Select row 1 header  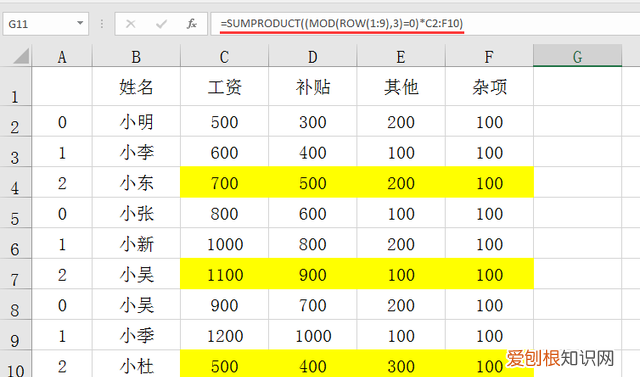[x=16, y=86]
